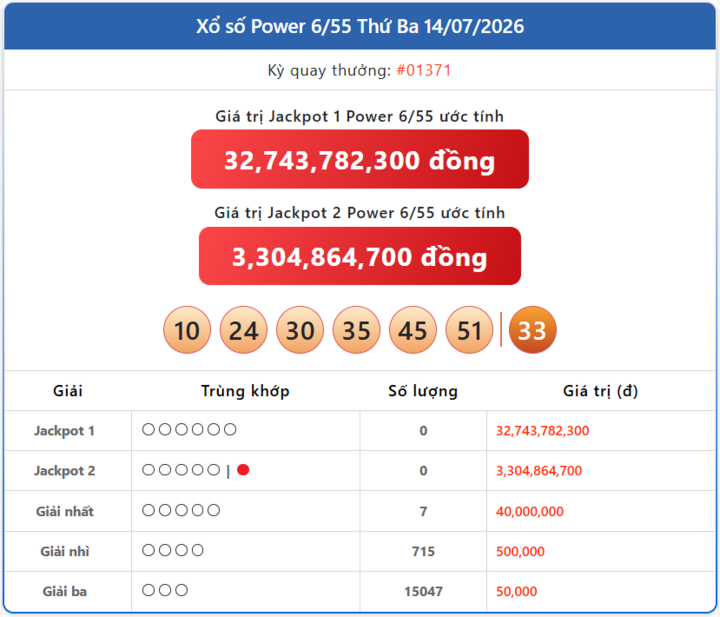The image size is (720, 617).
Task: Click the winner count 715 for Giải nhì
Action: [423, 551]
